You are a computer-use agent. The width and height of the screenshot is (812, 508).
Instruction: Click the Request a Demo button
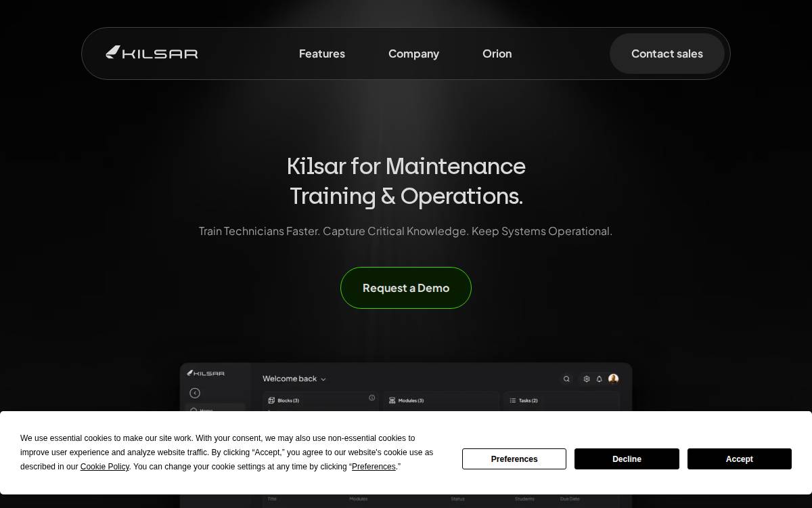click(x=406, y=288)
